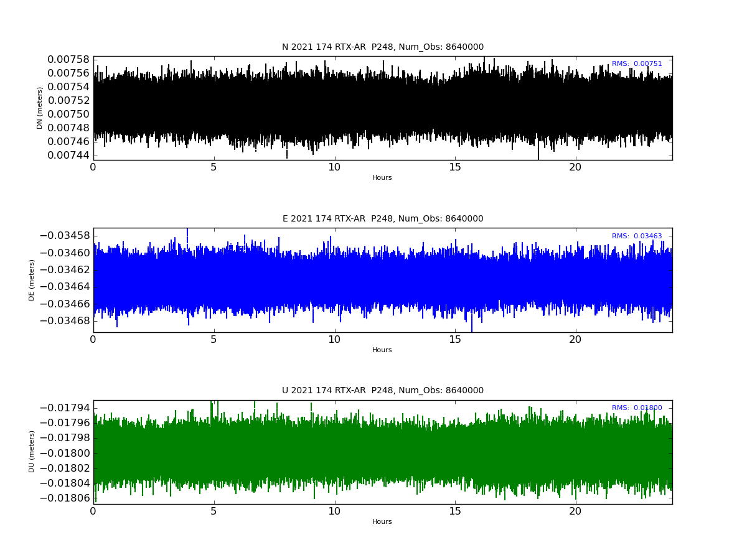This screenshot has width=747, height=560.
Task: Click the '20' hour tick under the up plot
Action: [x=575, y=511]
